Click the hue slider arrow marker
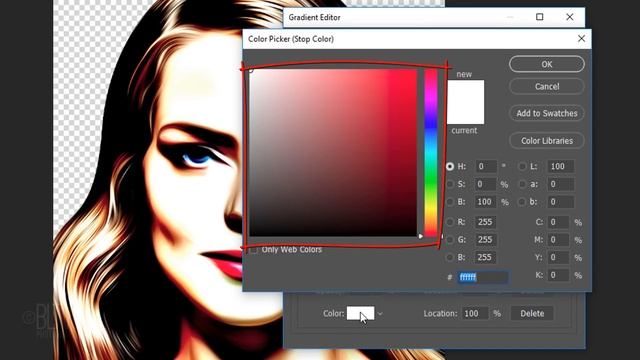Image resolution: width=640 pixels, height=360 pixels. [421, 236]
